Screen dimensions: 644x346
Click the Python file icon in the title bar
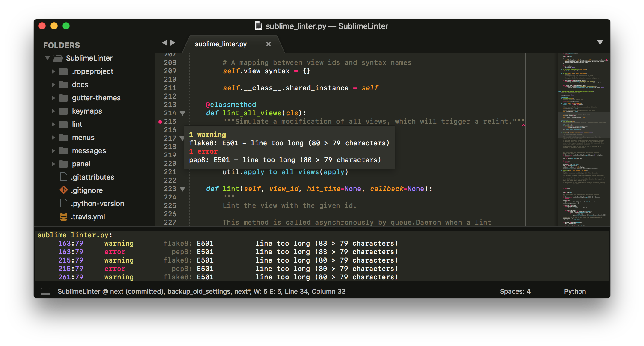click(x=258, y=26)
